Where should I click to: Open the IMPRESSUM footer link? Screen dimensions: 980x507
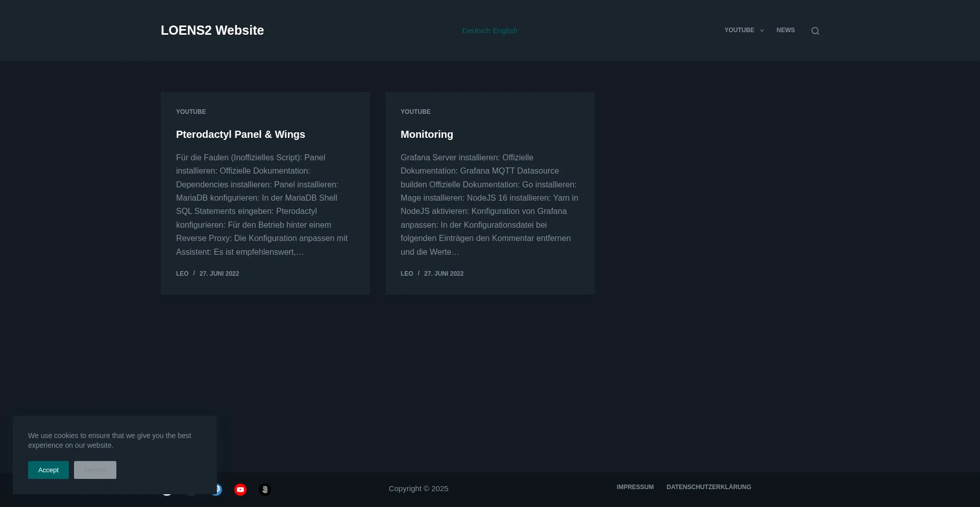(x=635, y=487)
